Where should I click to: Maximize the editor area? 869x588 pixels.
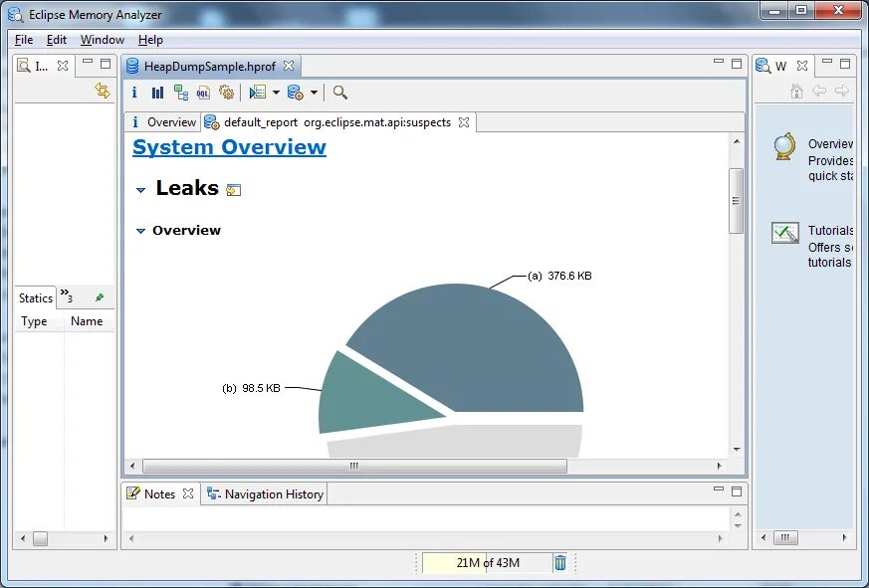tap(737, 64)
